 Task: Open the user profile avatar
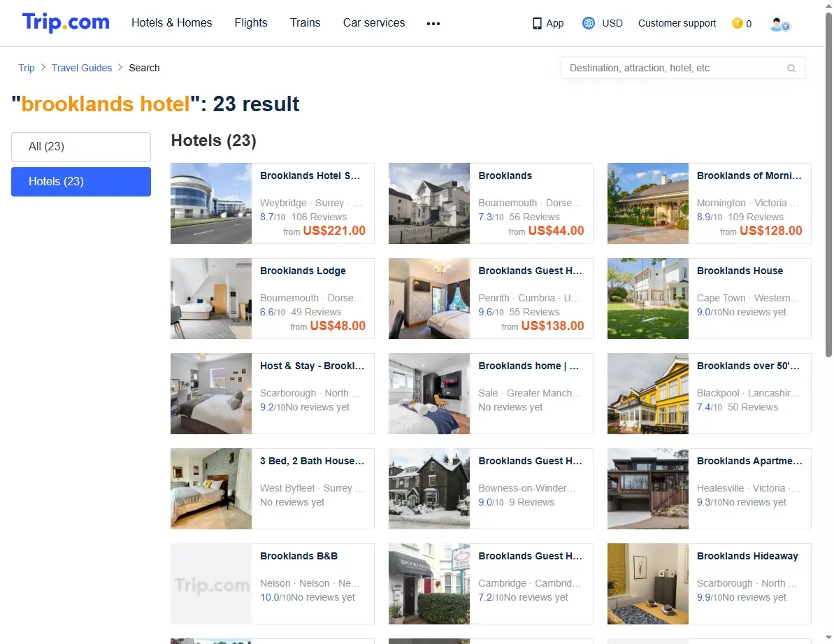click(779, 24)
